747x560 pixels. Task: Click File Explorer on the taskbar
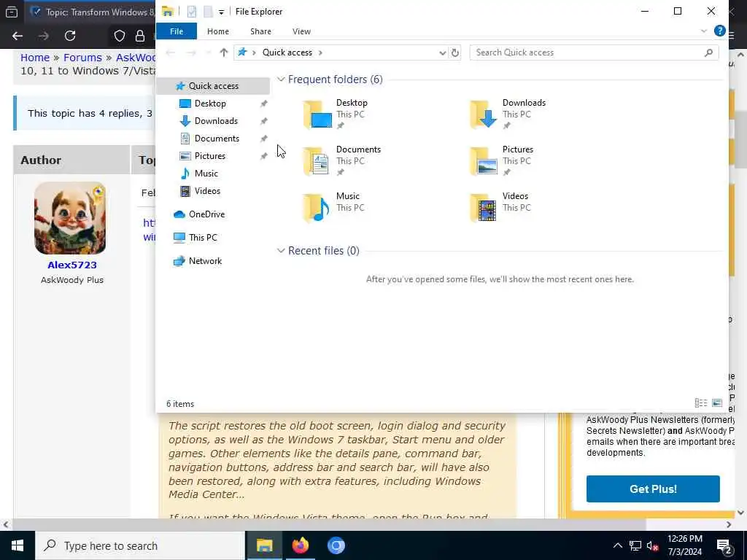264,545
